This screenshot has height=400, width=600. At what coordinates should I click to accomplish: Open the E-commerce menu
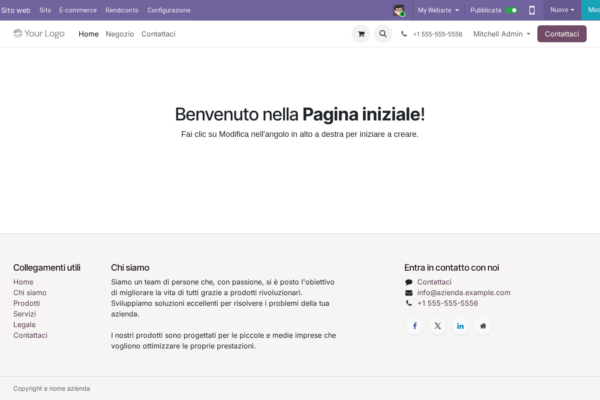[78, 10]
